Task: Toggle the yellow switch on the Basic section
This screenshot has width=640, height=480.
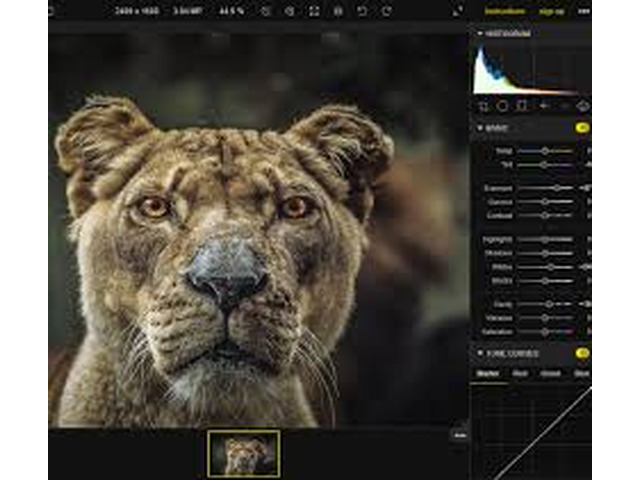Action: coord(582,128)
